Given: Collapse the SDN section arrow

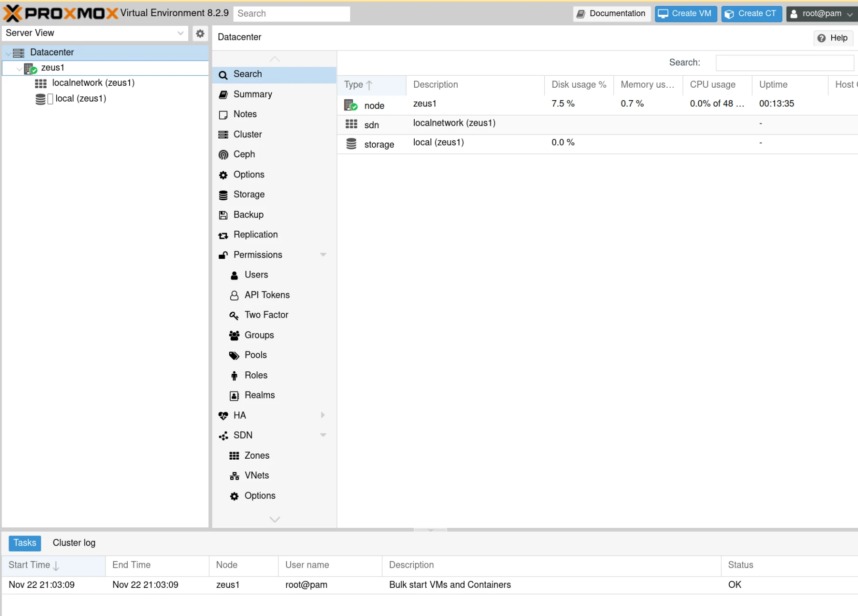Looking at the screenshot, I should pos(323,435).
